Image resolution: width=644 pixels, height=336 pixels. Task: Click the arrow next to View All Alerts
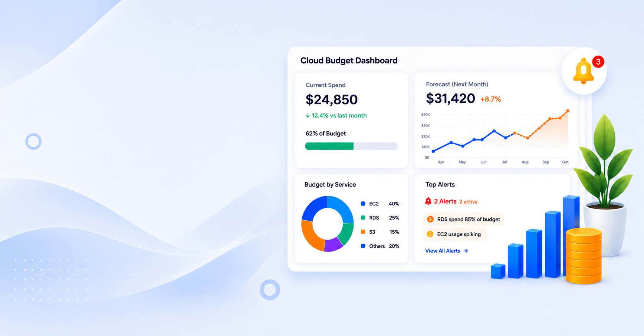tap(466, 251)
